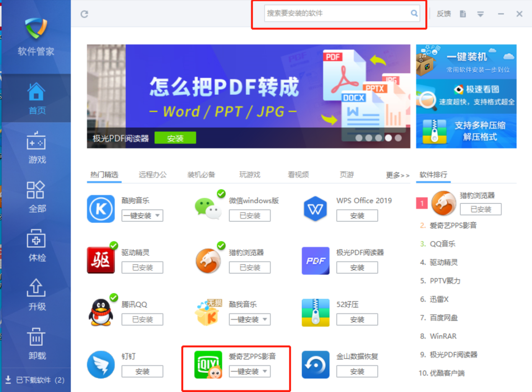Image resolution: width=532 pixels, height=392 pixels.
Task: Click the 腾讯QQ penguin icon
Action: (101, 312)
